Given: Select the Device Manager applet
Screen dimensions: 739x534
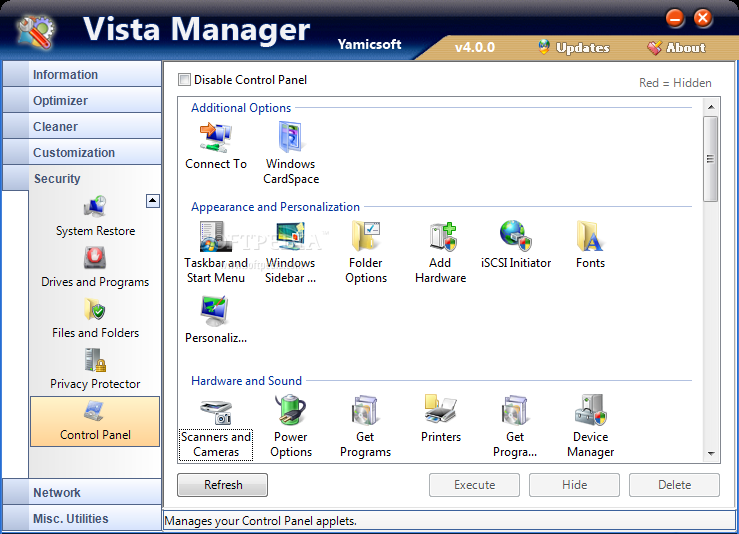Looking at the screenshot, I should (x=590, y=427).
